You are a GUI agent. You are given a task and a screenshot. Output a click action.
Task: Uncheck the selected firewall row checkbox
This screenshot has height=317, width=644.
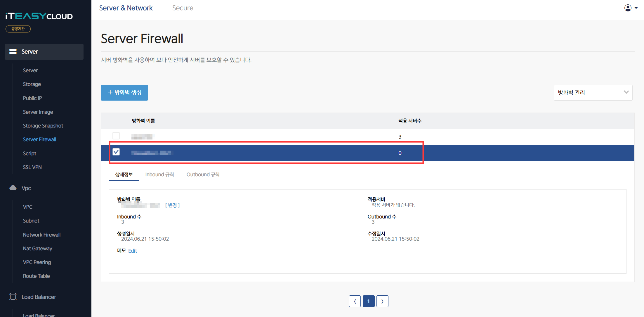pyautogui.click(x=116, y=152)
